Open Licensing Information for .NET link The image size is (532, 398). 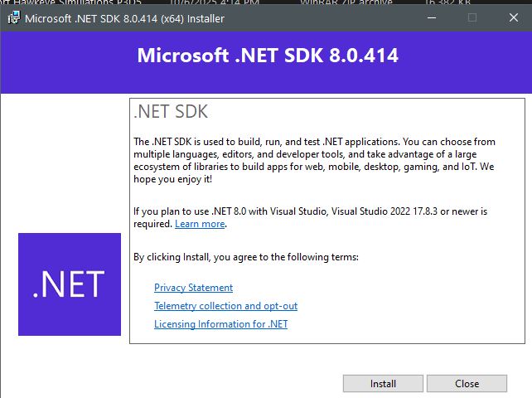(221, 324)
